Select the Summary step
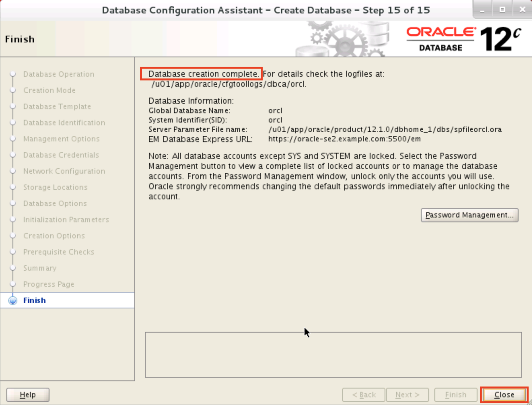The width and height of the screenshot is (532, 405). (x=40, y=268)
